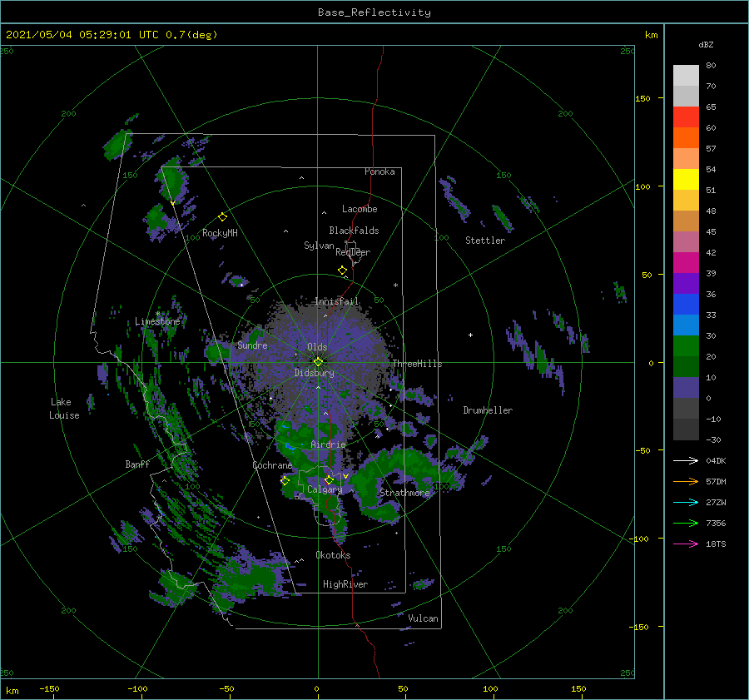Click the Lacombe city label
The image size is (749, 700).
tap(360, 209)
